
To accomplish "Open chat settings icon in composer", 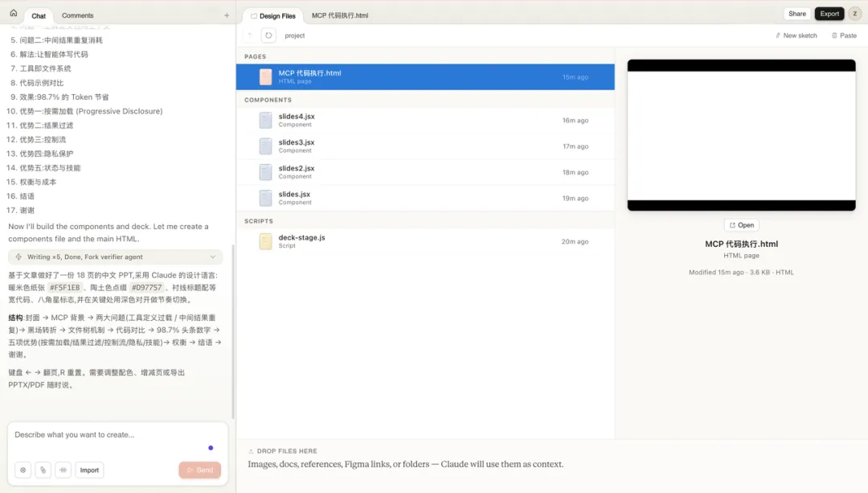I will (x=23, y=470).
